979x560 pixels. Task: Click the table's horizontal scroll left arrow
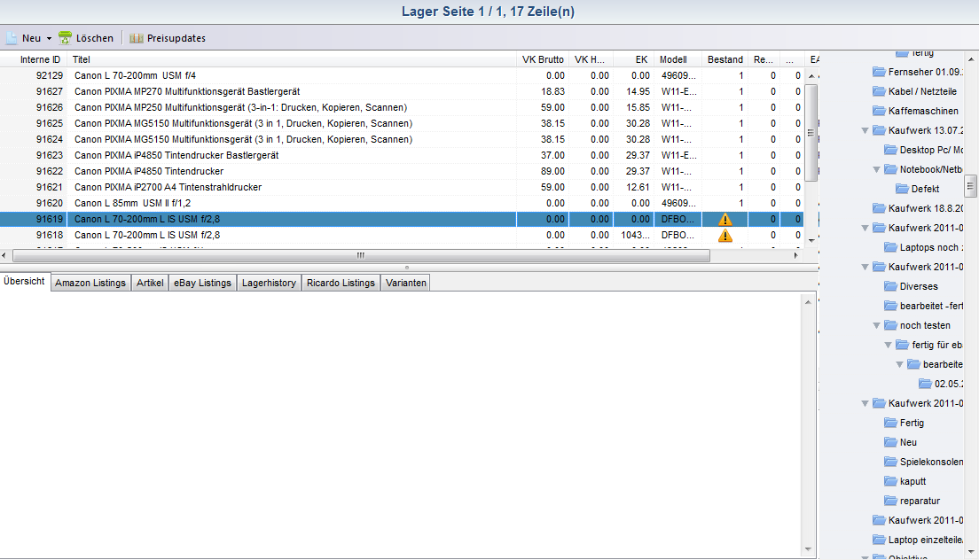click(4, 255)
